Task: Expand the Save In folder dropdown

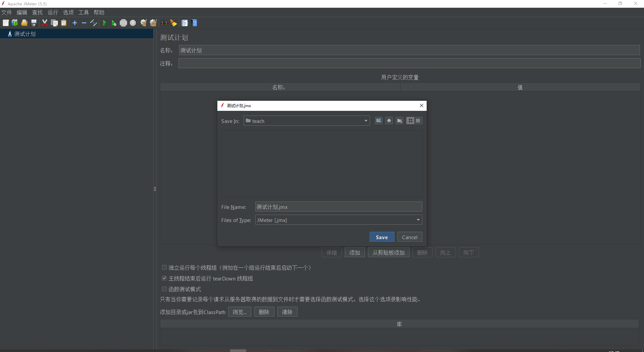Action: (366, 121)
